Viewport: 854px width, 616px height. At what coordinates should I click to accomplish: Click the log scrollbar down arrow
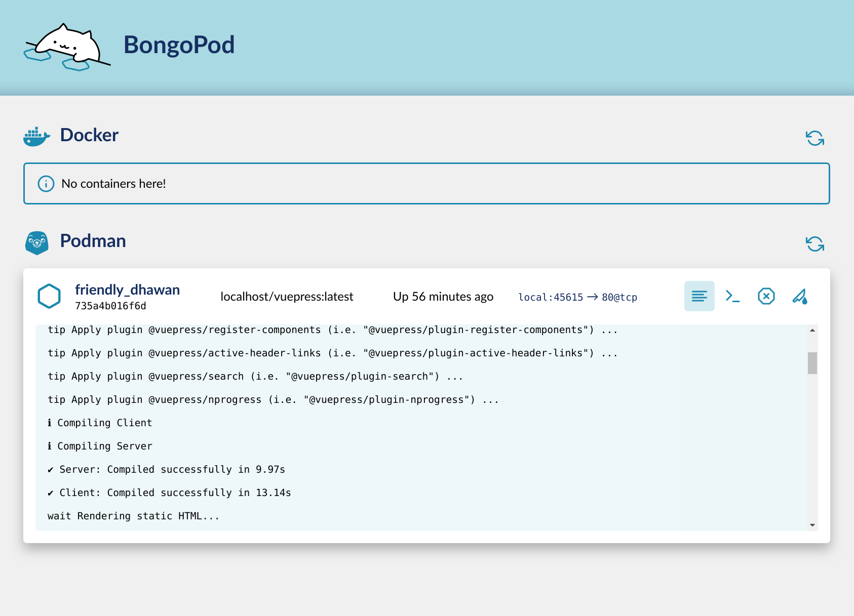(812, 525)
